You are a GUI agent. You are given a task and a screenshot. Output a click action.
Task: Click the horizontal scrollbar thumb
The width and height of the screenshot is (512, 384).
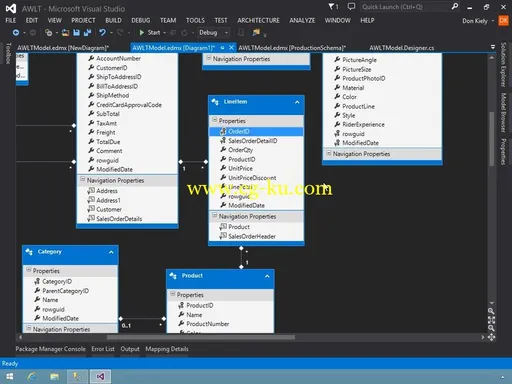coord(200,337)
